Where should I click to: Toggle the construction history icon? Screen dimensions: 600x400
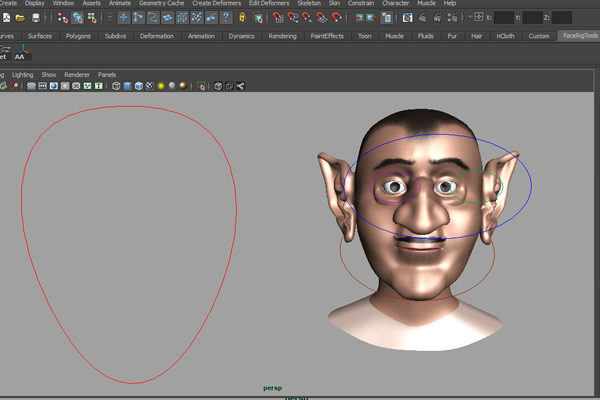(x=386, y=18)
